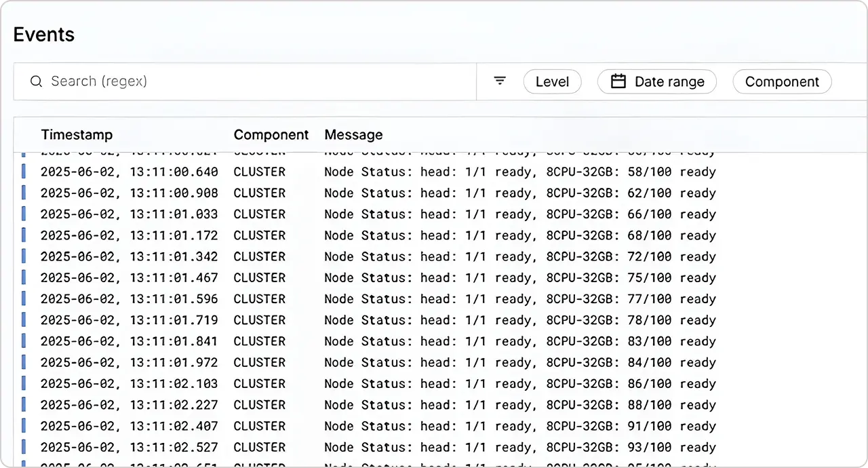Sort events by the Message column
Viewport: 868px width, 468px height.
pyautogui.click(x=353, y=134)
